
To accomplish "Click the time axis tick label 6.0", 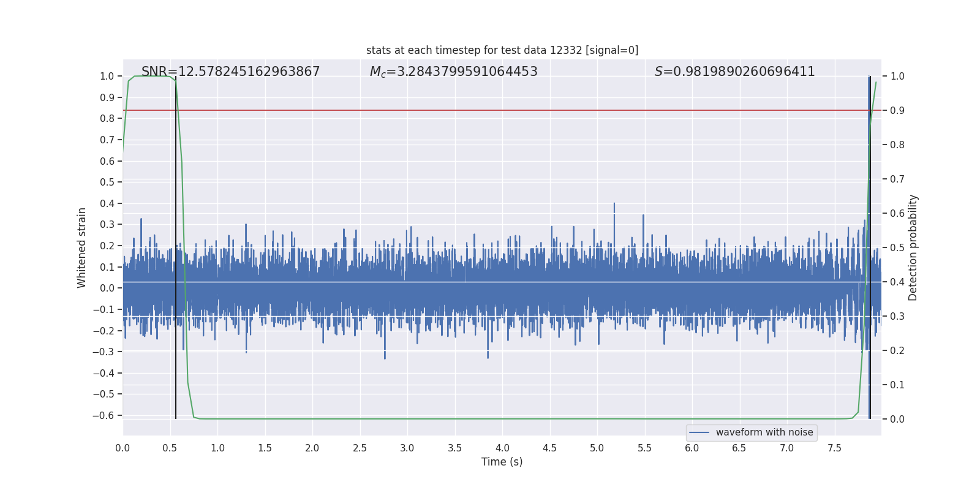I will click(692, 448).
